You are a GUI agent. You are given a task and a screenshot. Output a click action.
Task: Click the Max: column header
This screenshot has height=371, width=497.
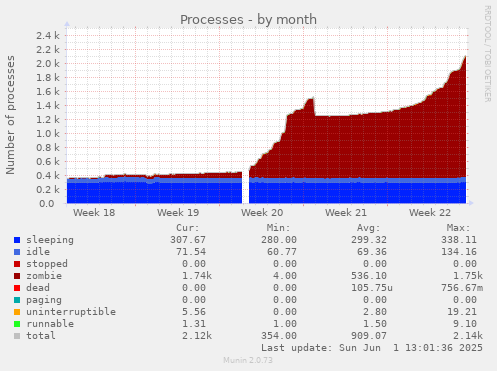[x=459, y=228]
